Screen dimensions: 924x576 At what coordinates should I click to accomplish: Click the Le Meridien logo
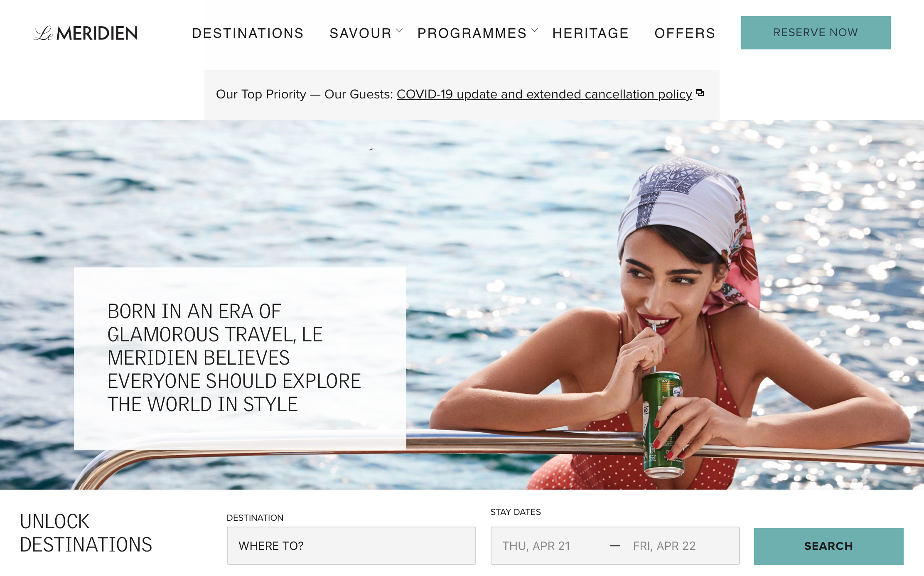click(x=86, y=33)
